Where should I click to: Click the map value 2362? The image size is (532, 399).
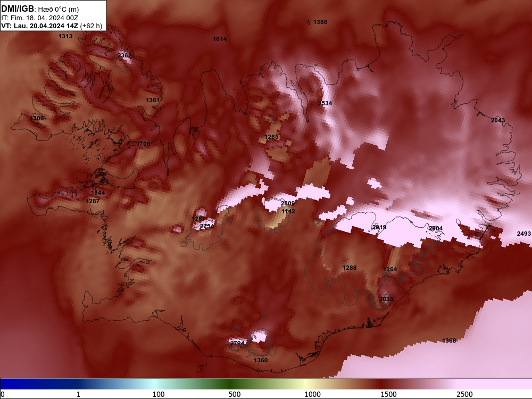pos(124,55)
